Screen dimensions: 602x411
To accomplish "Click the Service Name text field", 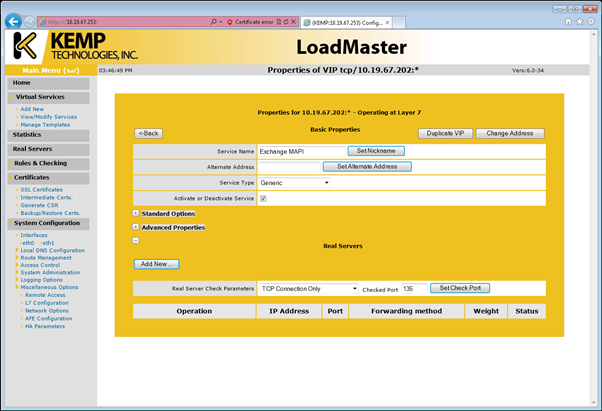I will click(300, 151).
